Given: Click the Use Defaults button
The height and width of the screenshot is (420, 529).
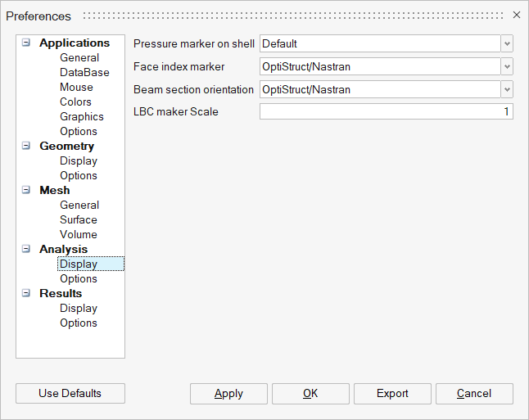Looking at the screenshot, I should point(70,394).
